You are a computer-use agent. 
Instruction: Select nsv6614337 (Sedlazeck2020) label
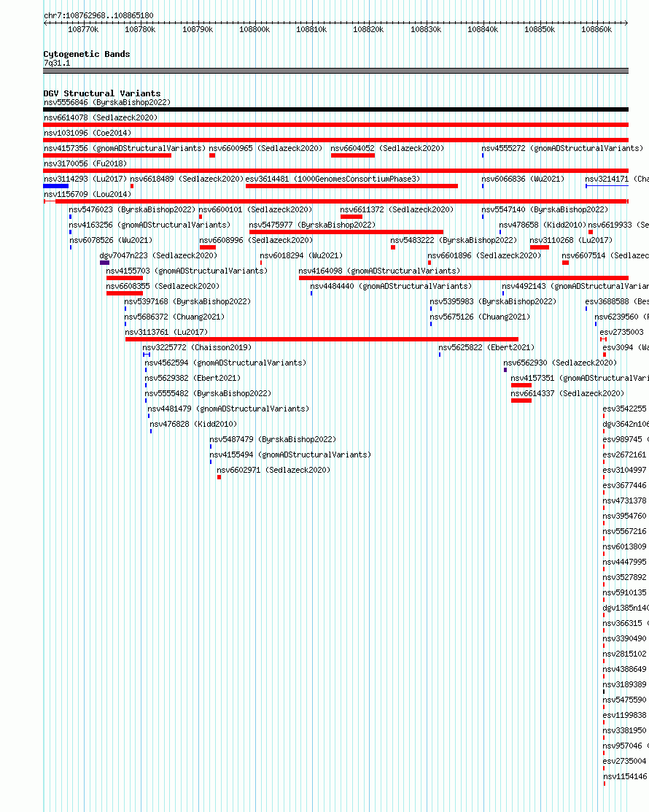(568, 393)
